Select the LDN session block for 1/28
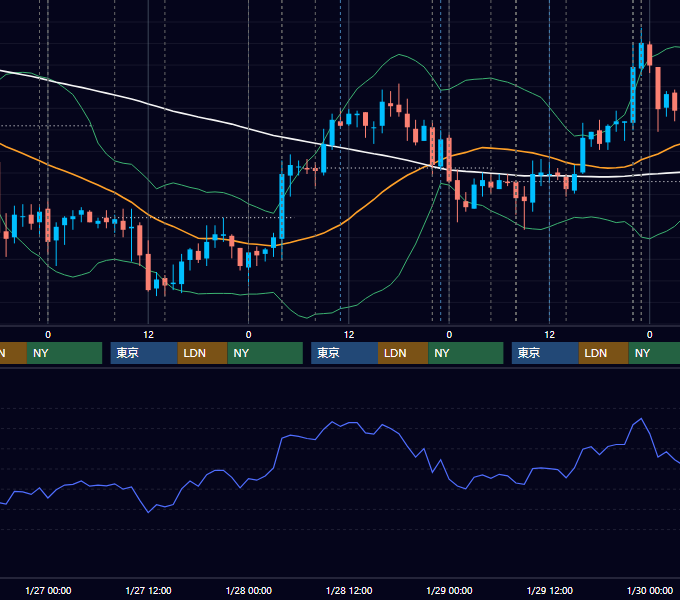 (403, 353)
